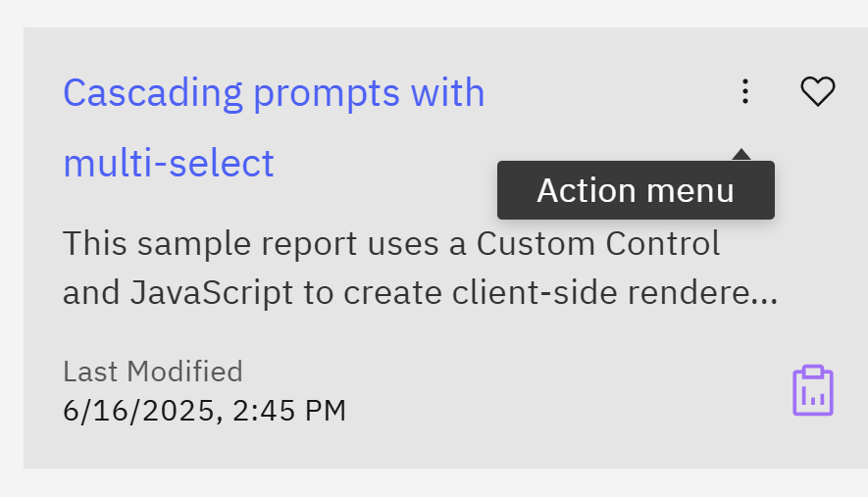Show more actions via kebab icon
This screenshot has width=868, height=497.
click(745, 92)
